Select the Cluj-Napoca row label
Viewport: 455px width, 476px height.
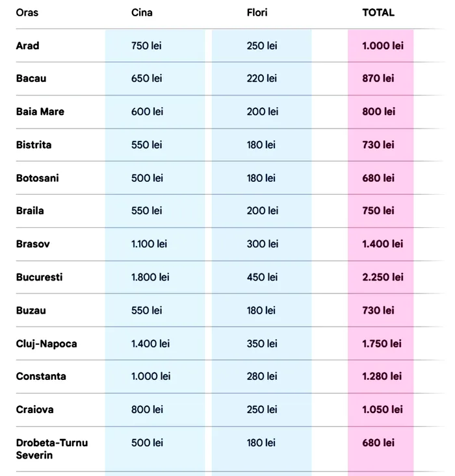(x=47, y=344)
